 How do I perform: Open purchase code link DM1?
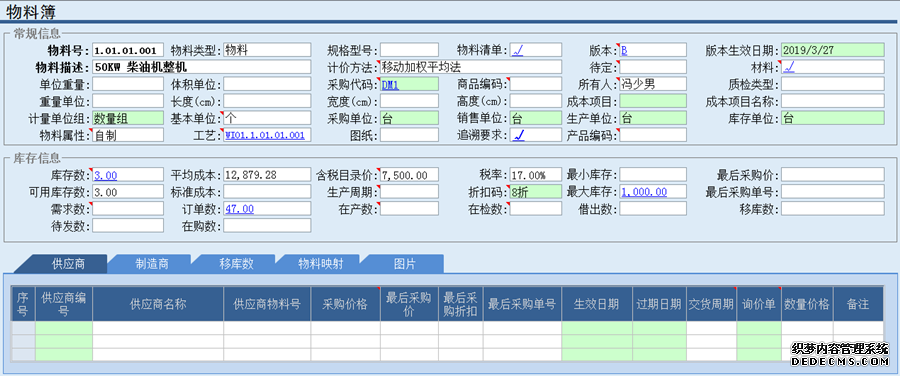click(390, 84)
